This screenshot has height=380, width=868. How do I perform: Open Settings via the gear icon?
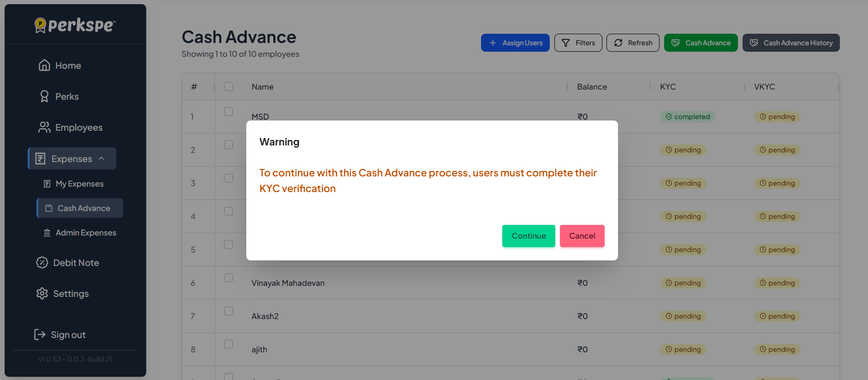pyautogui.click(x=42, y=293)
